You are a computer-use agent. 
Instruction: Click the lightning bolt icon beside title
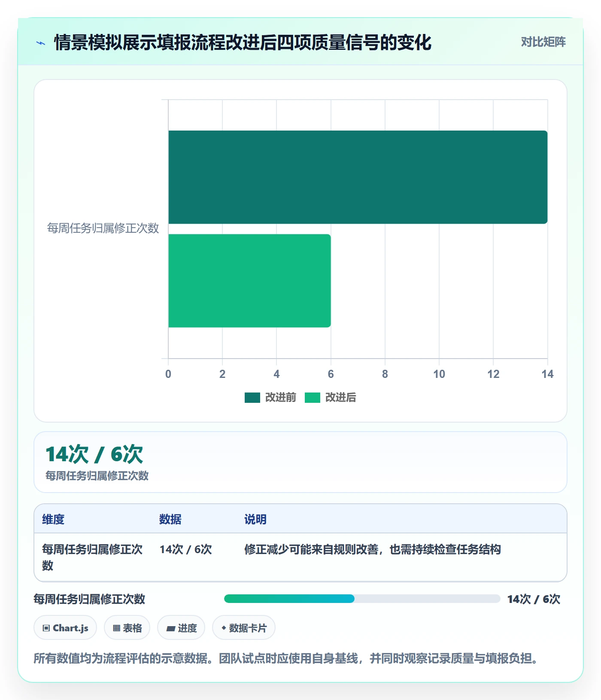tap(41, 43)
